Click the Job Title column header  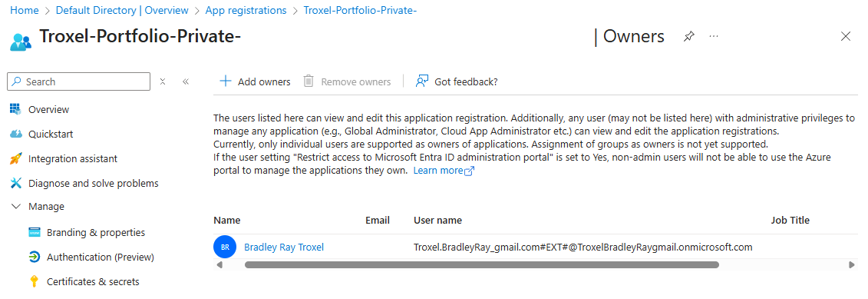click(790, 221)
